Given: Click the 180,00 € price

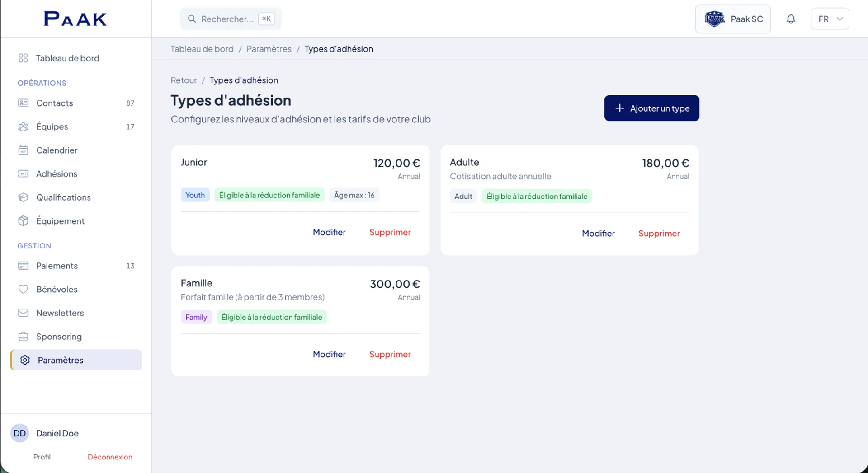Looking at the screenshot, I should [x=665, y=163].
